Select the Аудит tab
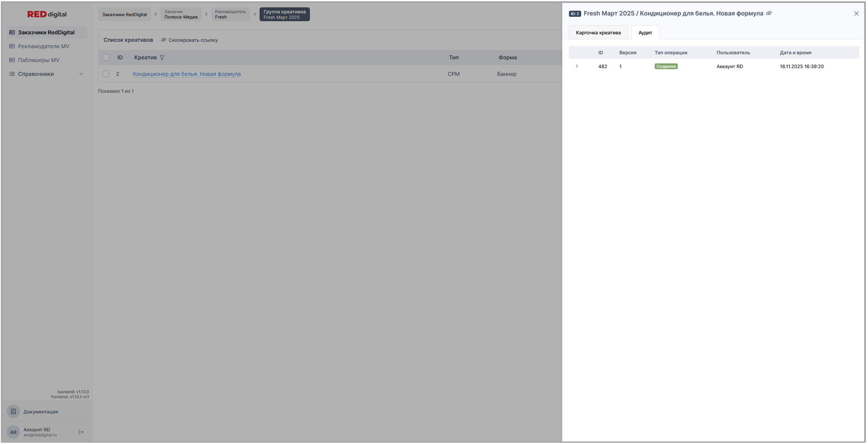Image resolution: width=868 pixels, height=444 pixels. [645, 33]
